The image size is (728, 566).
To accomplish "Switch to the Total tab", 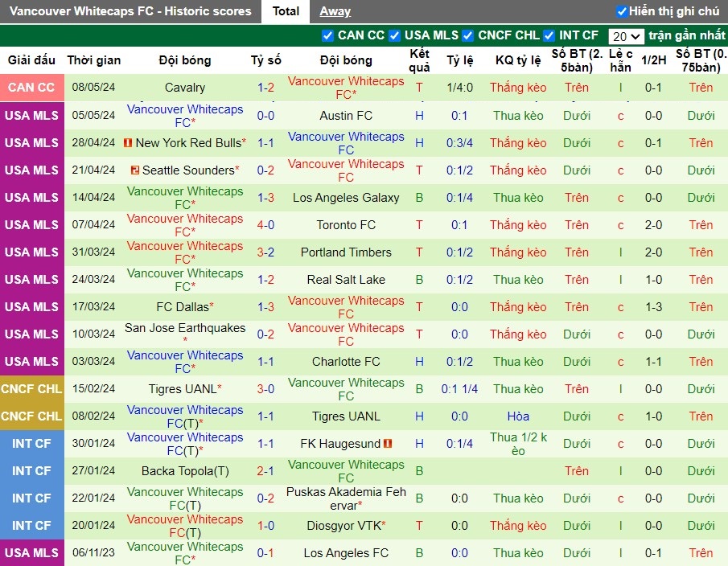I will (x=286, y=11).
